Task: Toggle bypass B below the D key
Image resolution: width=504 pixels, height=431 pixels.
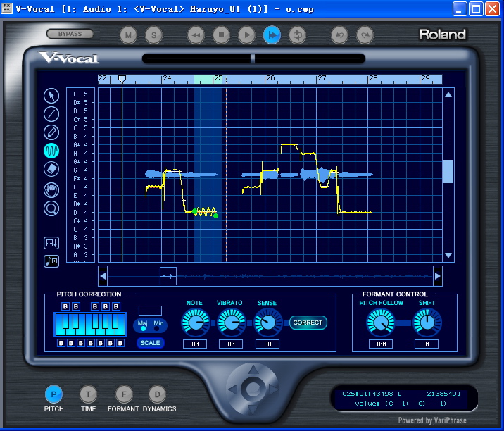Action: [x=71, y=343]
